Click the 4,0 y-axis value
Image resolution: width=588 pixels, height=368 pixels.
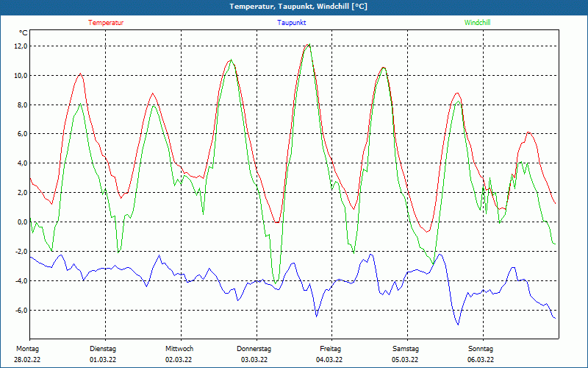(x=23, y=163)
